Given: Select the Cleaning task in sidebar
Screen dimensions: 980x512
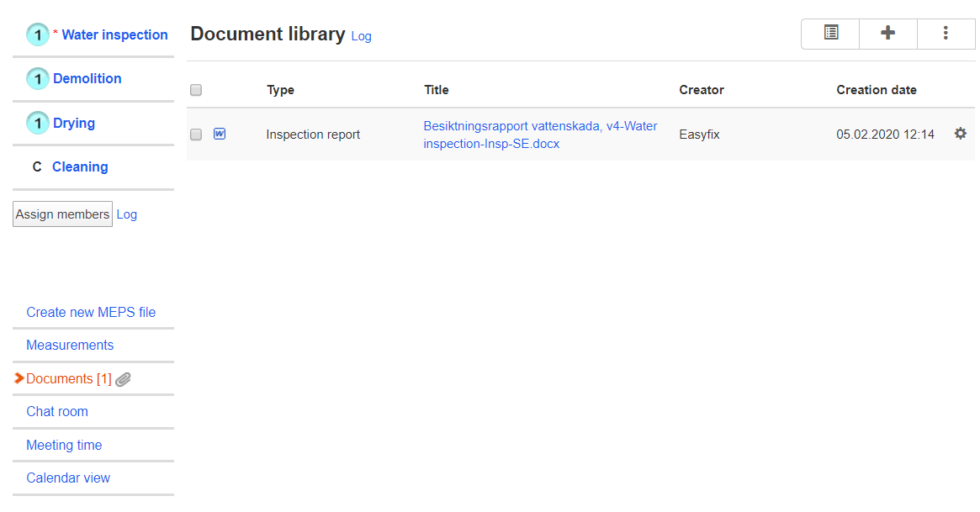Looking at the screenshot, I should coord(80,167).
